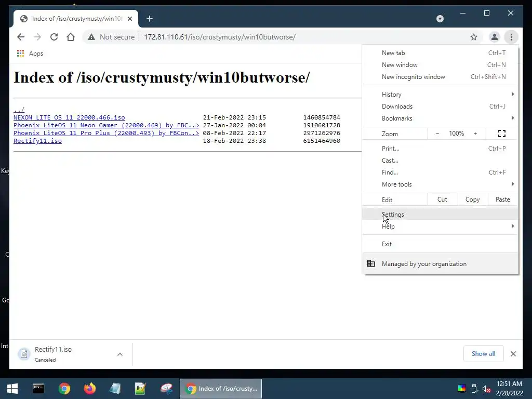This screenshot has width=532, height=399.
Task: Click the blue notebook taskbar icon
Action: pyautogui.click(x=115, y=389)
